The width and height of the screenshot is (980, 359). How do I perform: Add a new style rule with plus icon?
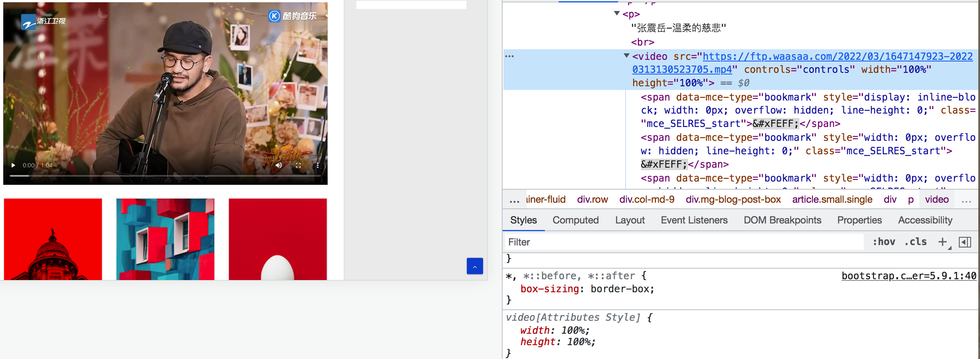pos(942,242)
